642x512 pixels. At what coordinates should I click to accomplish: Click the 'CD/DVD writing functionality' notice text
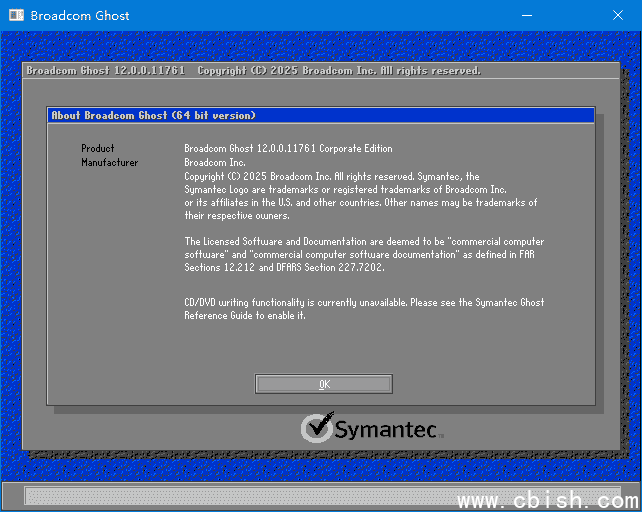[364, 303]
